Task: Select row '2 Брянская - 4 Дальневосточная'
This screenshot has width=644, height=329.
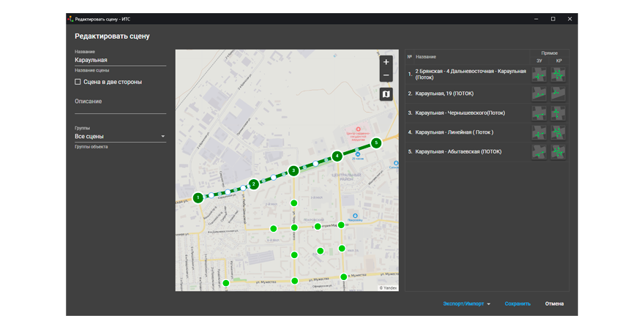Action: click(470, 75)
